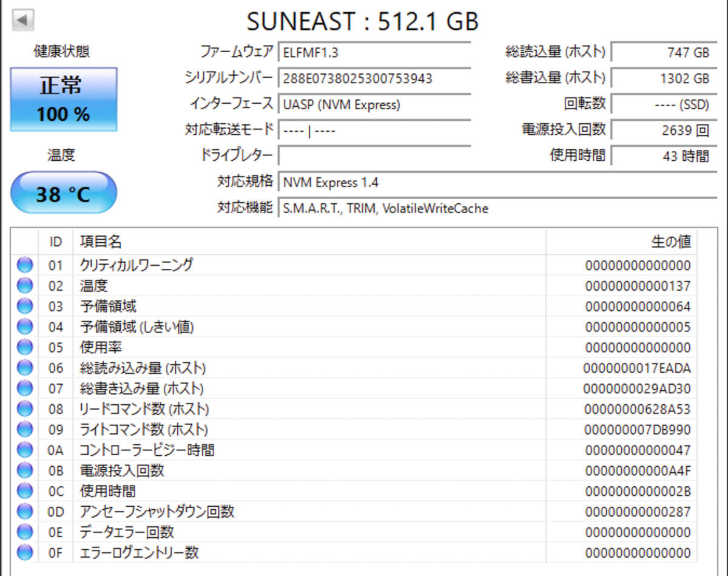This screenshot has height=576, width=728.
Task: Click raw value 00000000000137
Action: click(x=638, y=286)
